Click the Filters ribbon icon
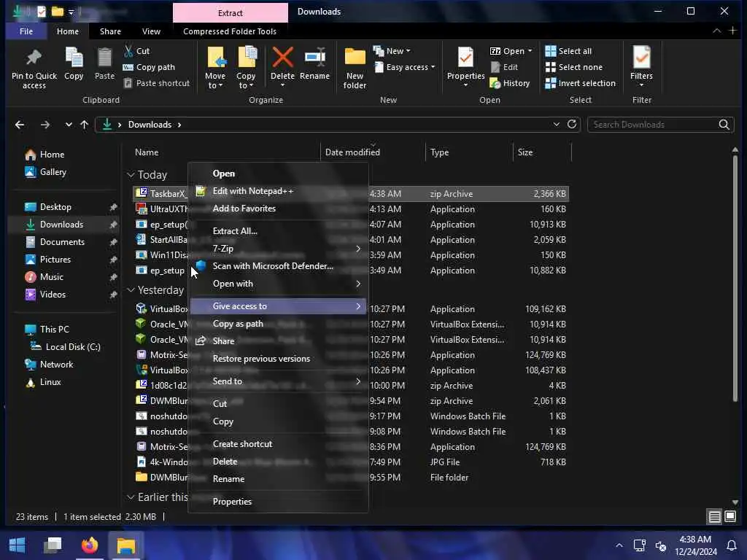The height and width of the screenshot is (560, 747). [642, 57]
